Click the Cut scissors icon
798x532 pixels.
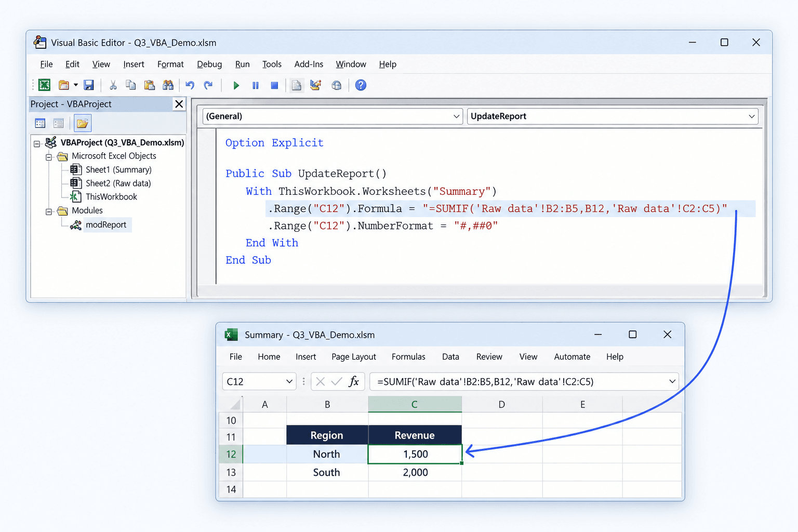pos(113,85)
